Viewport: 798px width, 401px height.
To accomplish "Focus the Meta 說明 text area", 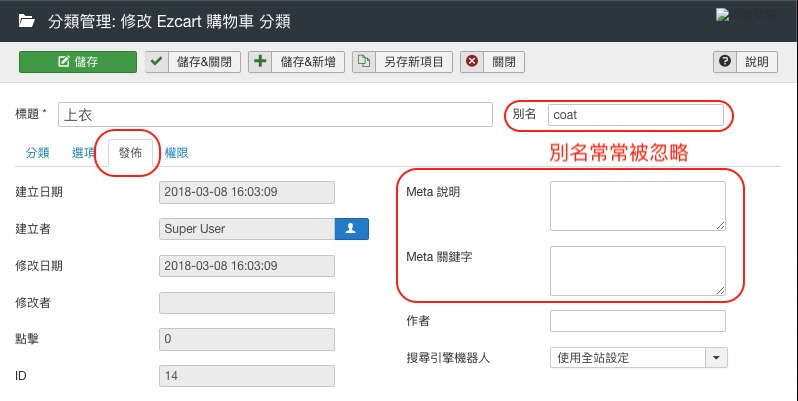I will (637, 206).
